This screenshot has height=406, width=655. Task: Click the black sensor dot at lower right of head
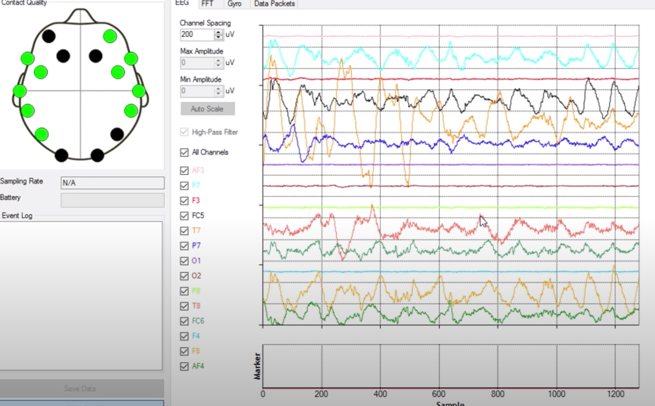point(117,134)
